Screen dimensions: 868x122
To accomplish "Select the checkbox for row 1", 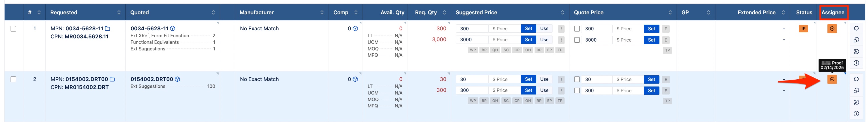I will [x=13, y=29].
